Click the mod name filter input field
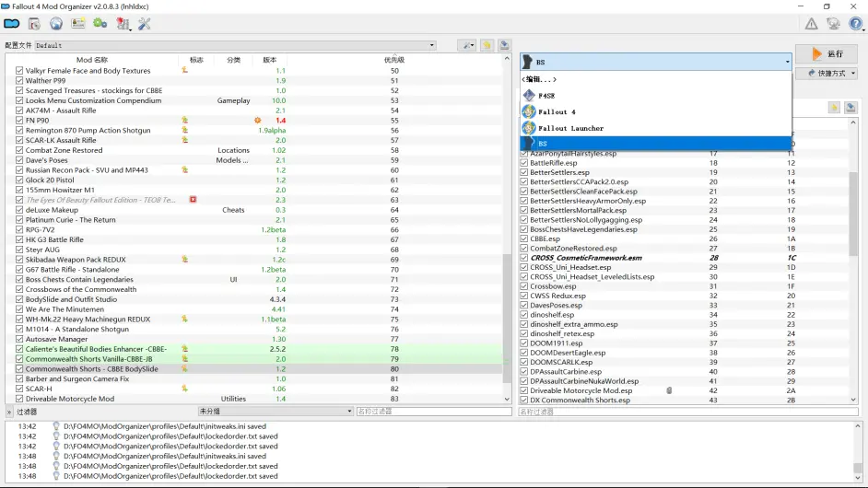 [434, 411]
